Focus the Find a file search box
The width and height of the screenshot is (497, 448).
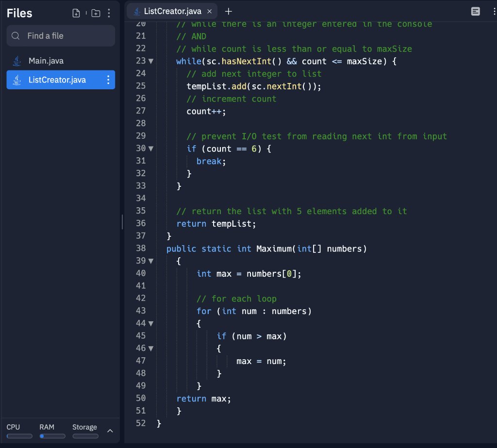coord(61,36)
